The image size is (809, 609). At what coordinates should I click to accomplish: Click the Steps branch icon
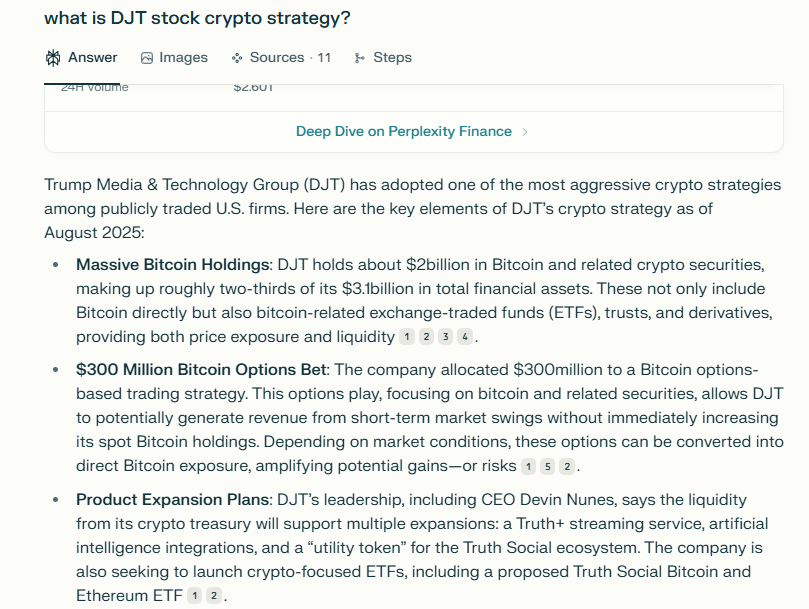click(360, 58)
